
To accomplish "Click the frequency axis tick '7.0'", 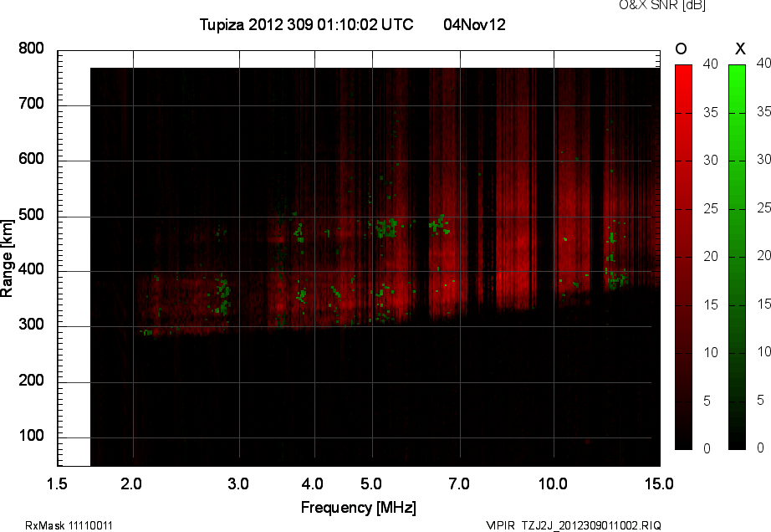I will coord(459,483).
